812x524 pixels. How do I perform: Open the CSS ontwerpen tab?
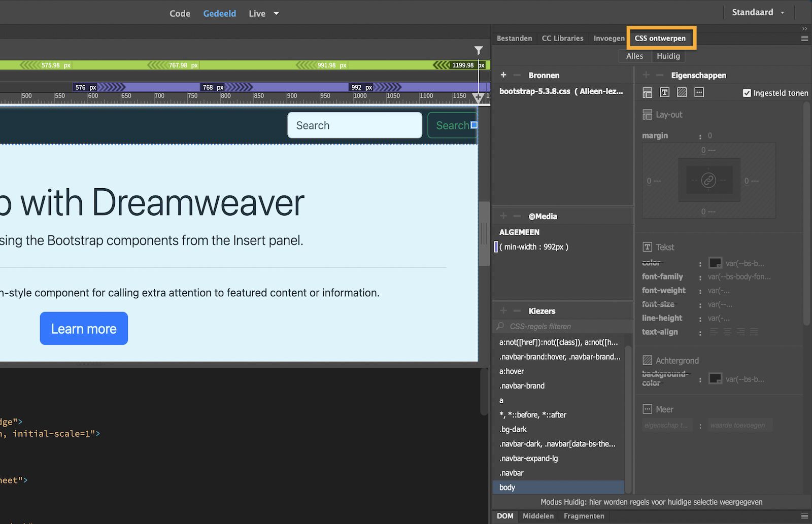click(660, 38)
